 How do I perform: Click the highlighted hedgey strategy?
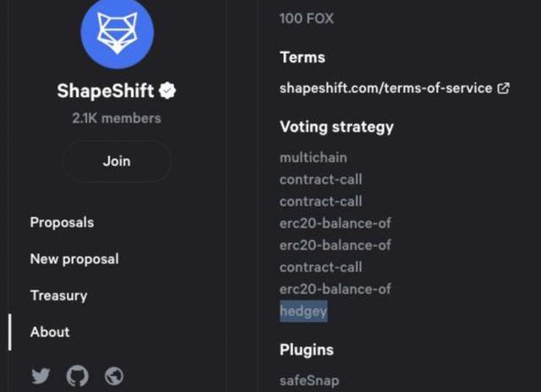click(x=303, y=312)
